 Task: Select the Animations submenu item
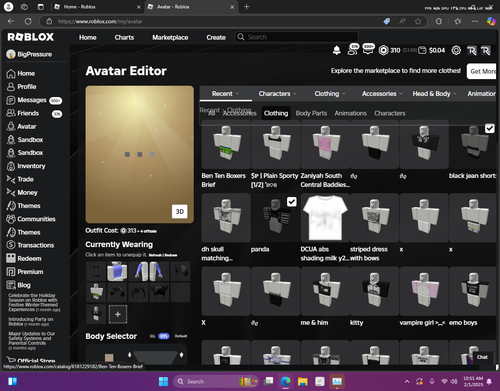pos(351,113)
